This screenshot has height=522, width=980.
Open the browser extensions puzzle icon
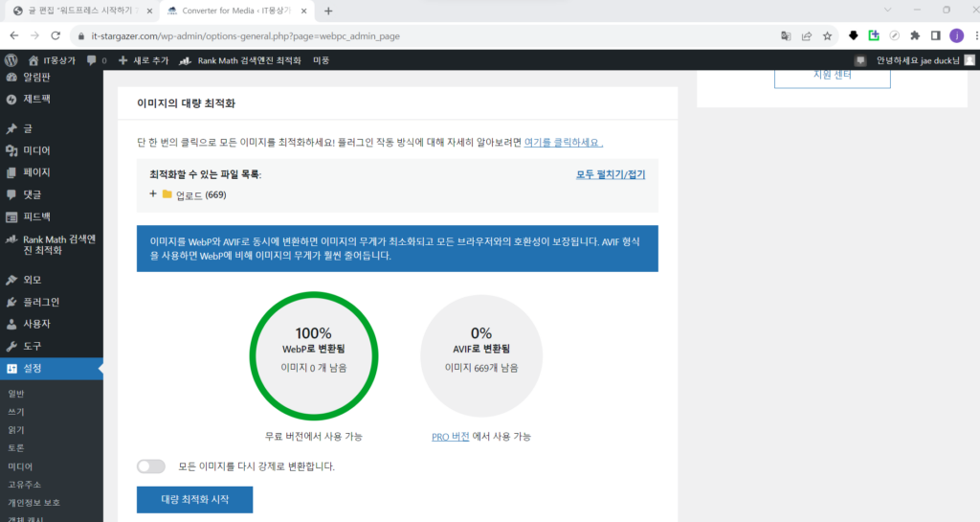click(915, 35)
